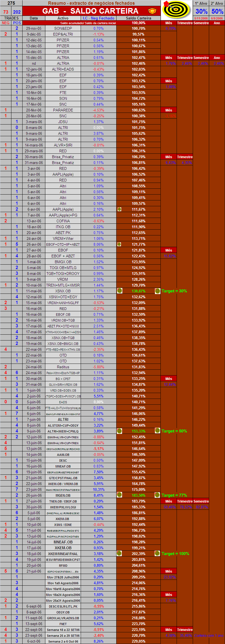Click the large dartboard image at top

(177, 10)
